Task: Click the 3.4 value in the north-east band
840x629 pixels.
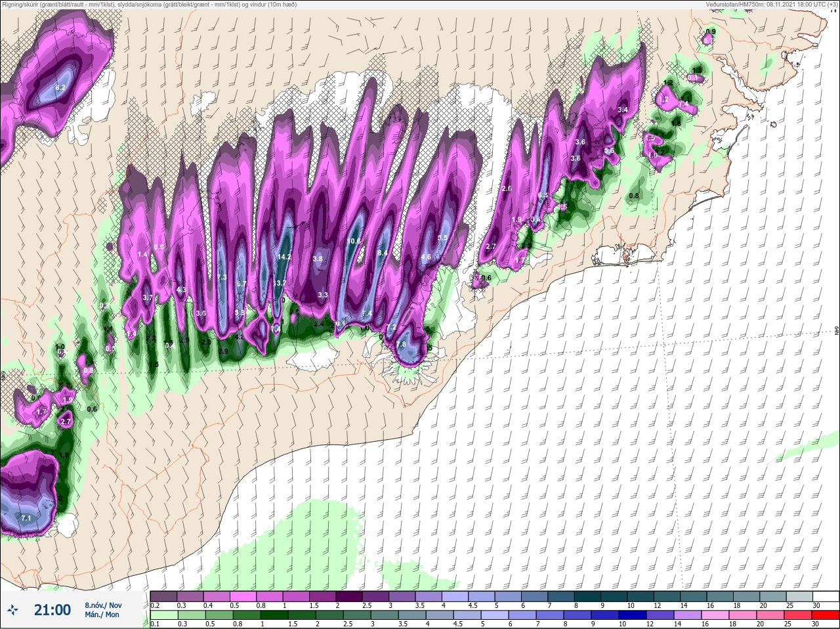Action: tap(623, 110)
